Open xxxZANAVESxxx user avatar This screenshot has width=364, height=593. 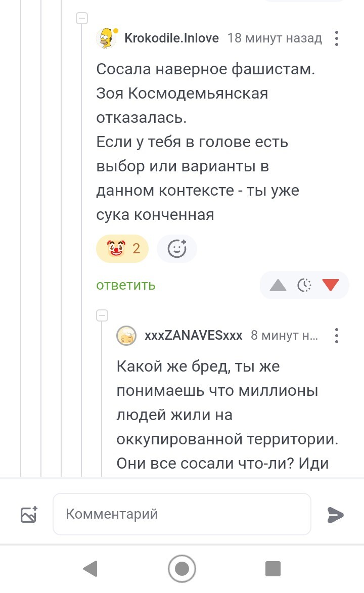click(126, 335)
